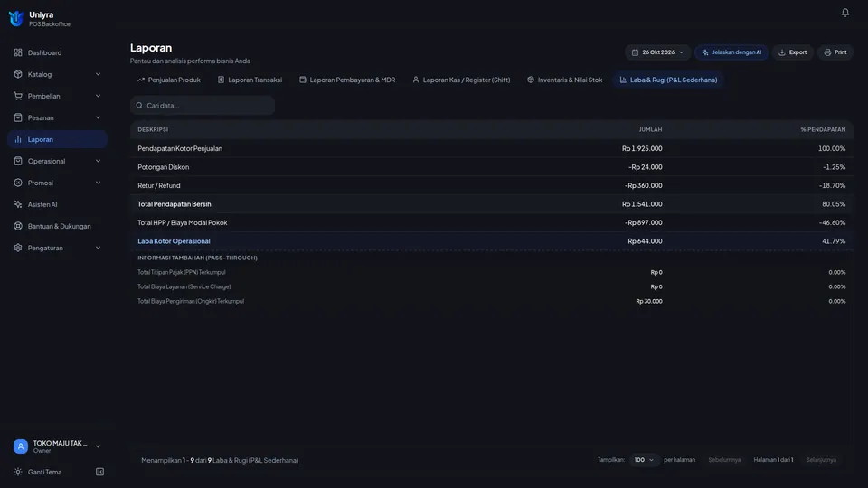868x488 pixels.
Task: Focus the Cari data search field
Action: 203,105
